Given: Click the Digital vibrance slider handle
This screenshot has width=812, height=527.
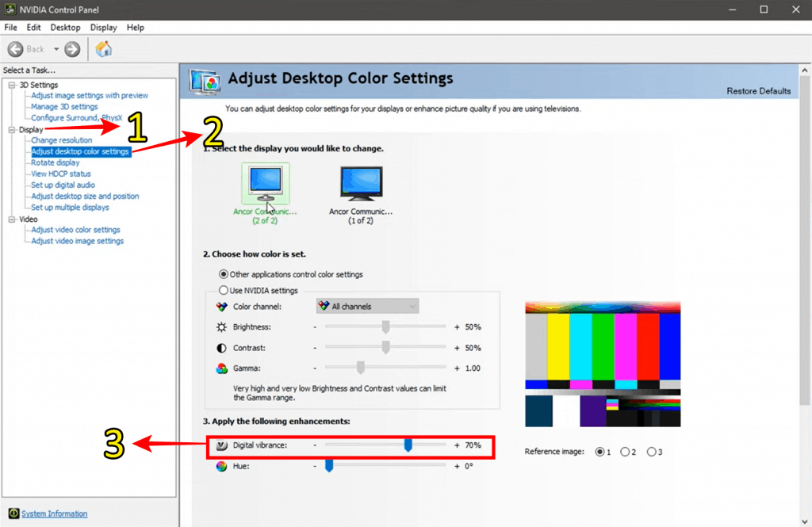Looking at the screenshot, I should point(408,445).
